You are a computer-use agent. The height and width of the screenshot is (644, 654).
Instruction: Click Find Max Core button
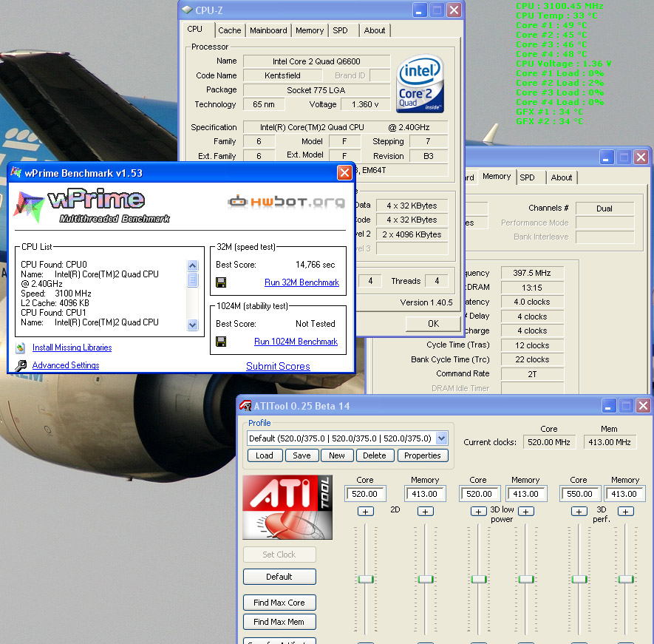pyautogui.click(x=279, y=603)
